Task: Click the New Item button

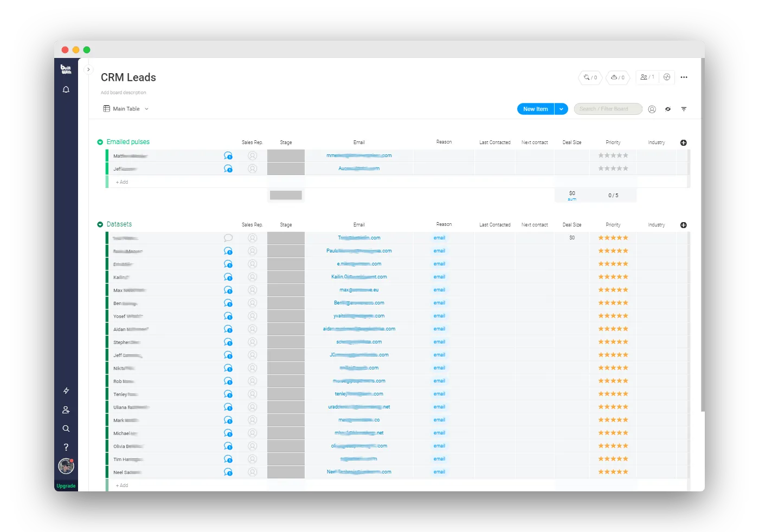Action: (535, 109)
